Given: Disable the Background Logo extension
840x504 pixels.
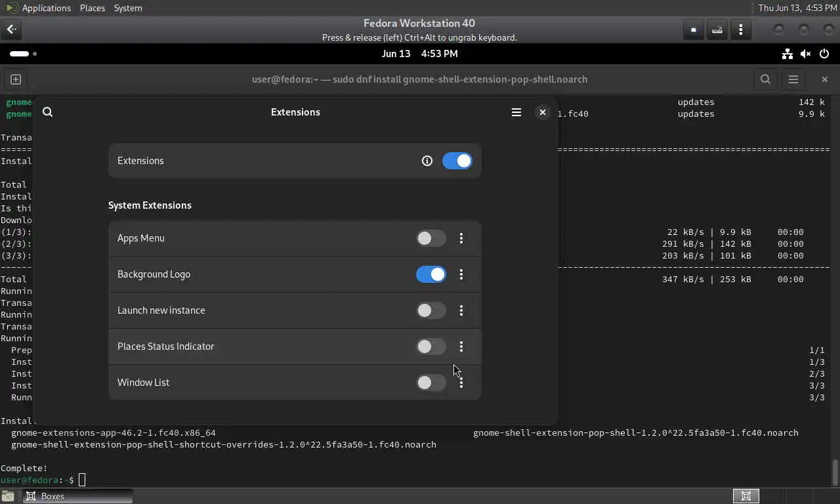Looking at the screenshot, I should [x=431, y=274].
